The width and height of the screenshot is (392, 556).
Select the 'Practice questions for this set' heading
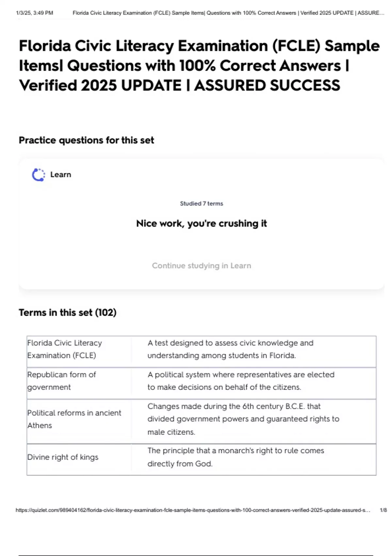86,140
